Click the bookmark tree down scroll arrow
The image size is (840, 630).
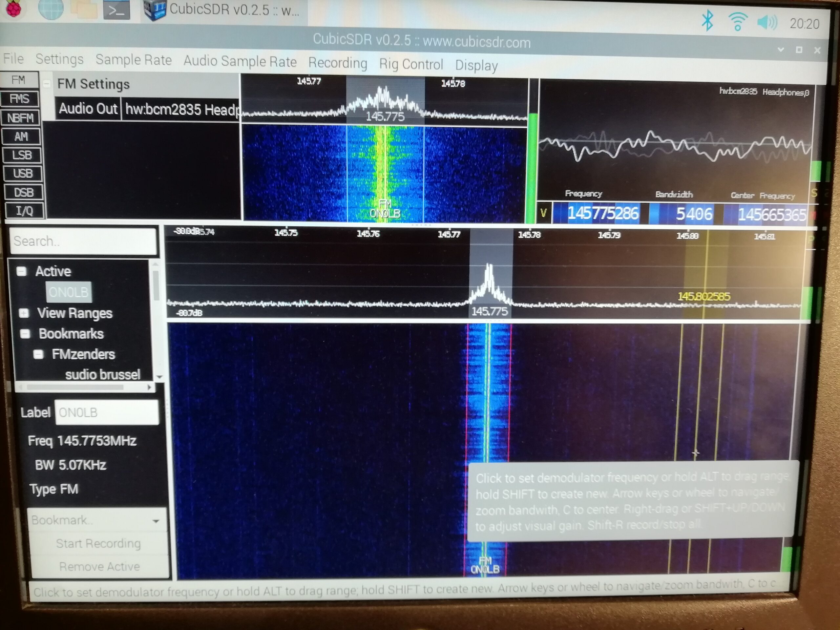coord(159,377)
